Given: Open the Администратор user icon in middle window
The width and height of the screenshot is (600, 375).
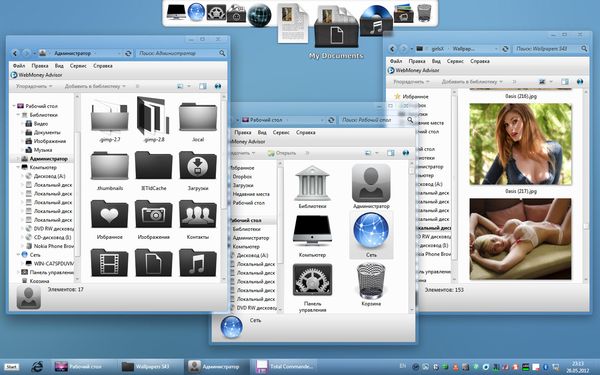Looking at the screenshot, I should [x=371, y=187].
